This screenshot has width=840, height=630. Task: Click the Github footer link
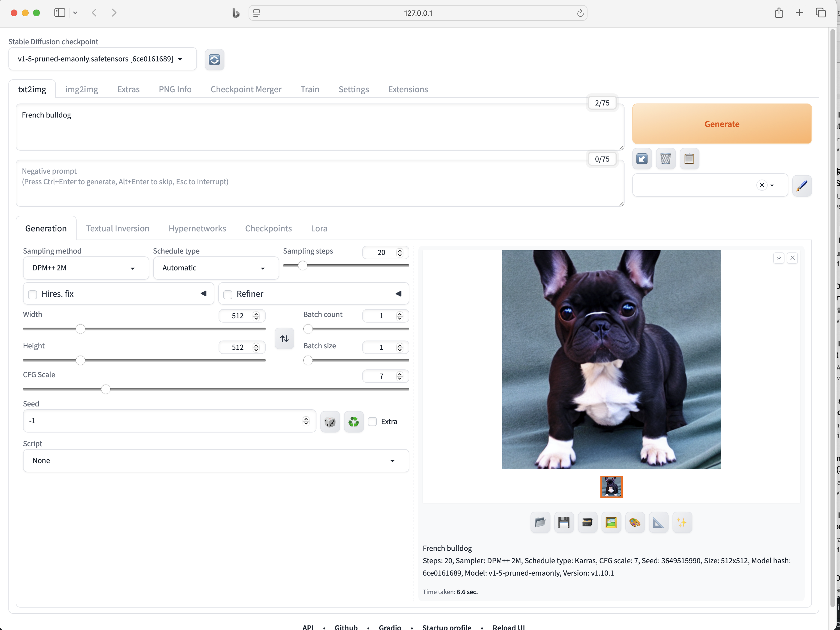[x=346, y=627]
